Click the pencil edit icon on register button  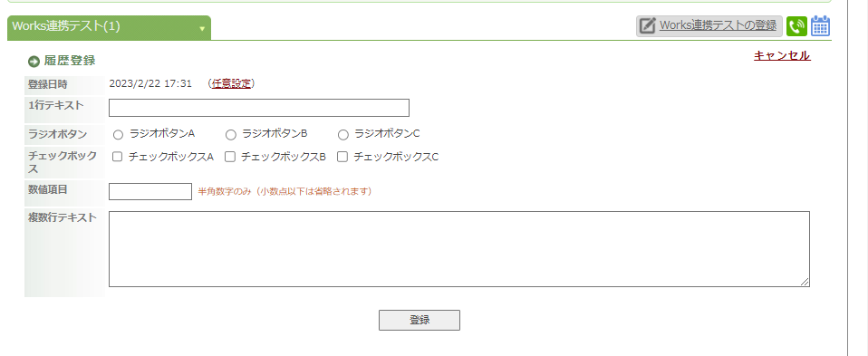click(x=647, y=26)
